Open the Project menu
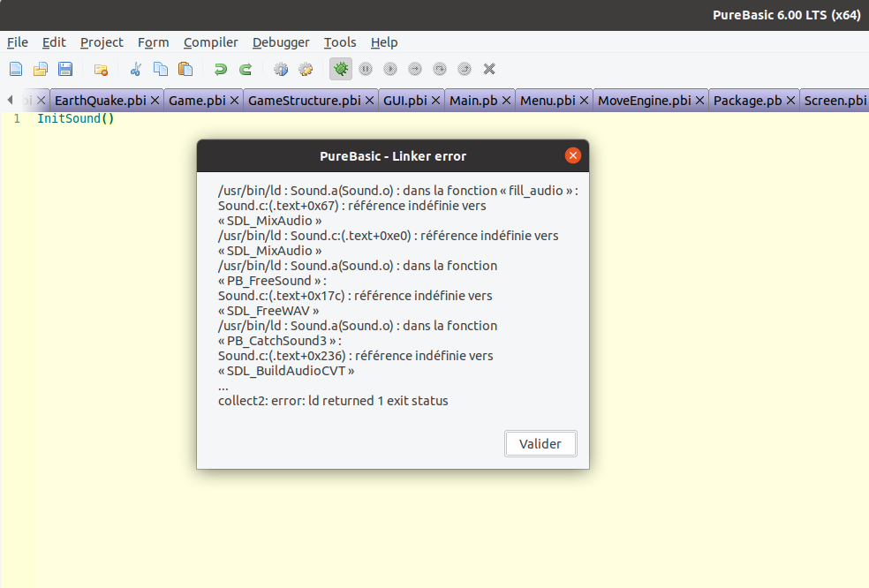 click(x=102, y=42)
